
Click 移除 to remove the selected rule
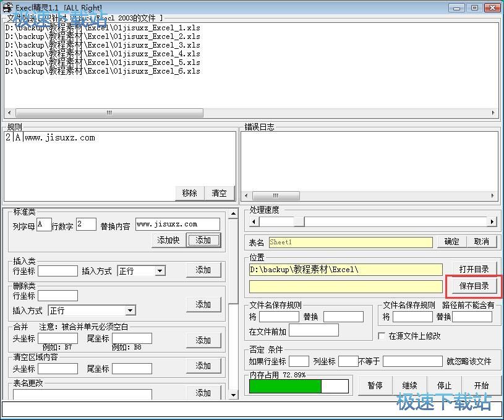click(x=189, y=193)
